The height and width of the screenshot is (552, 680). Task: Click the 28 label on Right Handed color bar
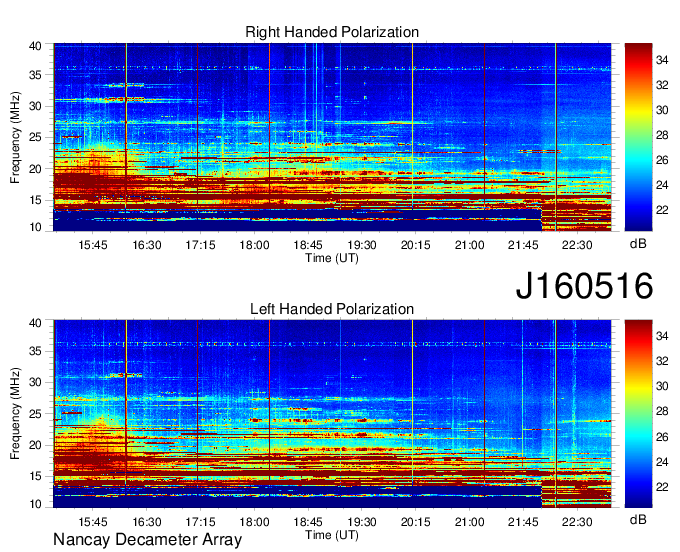pyautogui.click(x=662, y=135)
